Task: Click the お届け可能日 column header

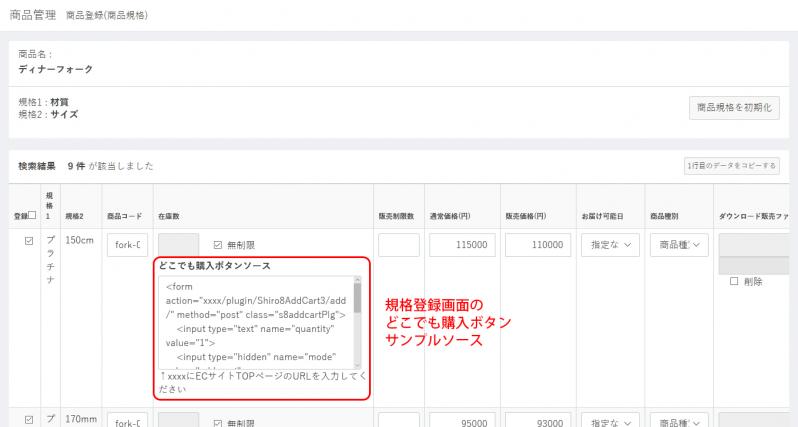Action: (602, 216)
